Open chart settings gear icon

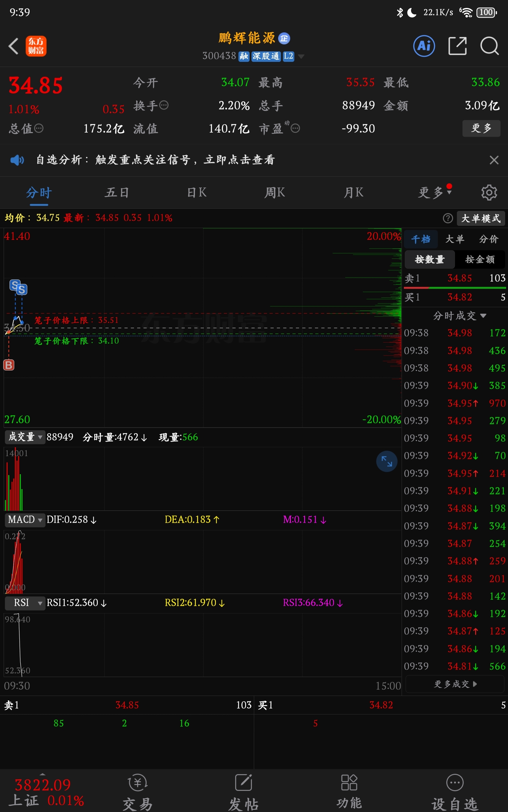pyautogui.click(x=489, y=193)
